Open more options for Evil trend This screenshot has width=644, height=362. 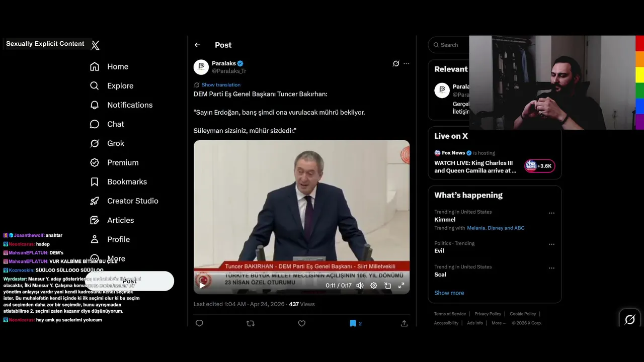(551, 244)
